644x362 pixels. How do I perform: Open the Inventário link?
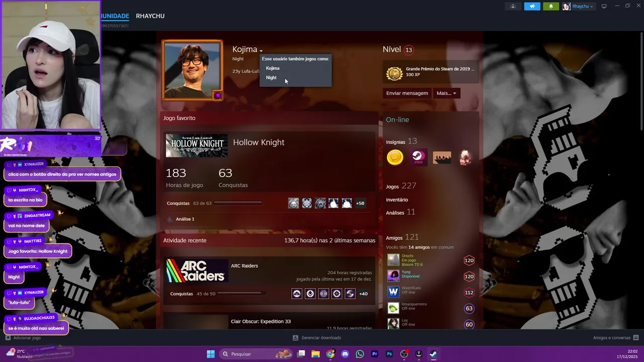[x=397, y=200]
